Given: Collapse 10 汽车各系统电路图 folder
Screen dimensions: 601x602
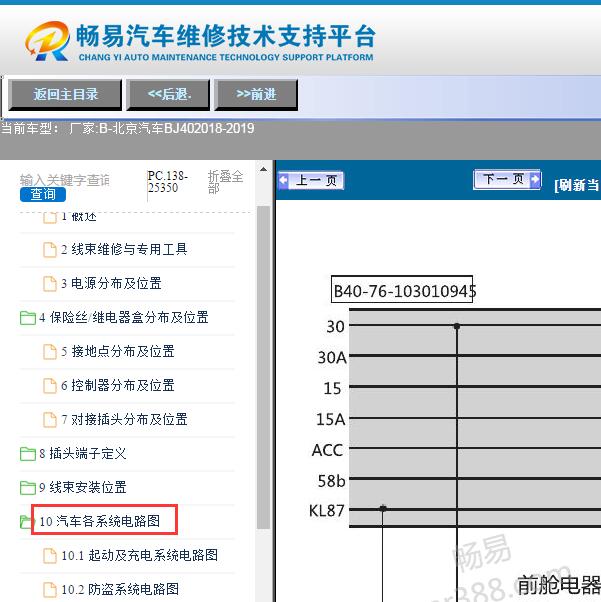Looking at the screenshot, I should click(x=99, y=521).
